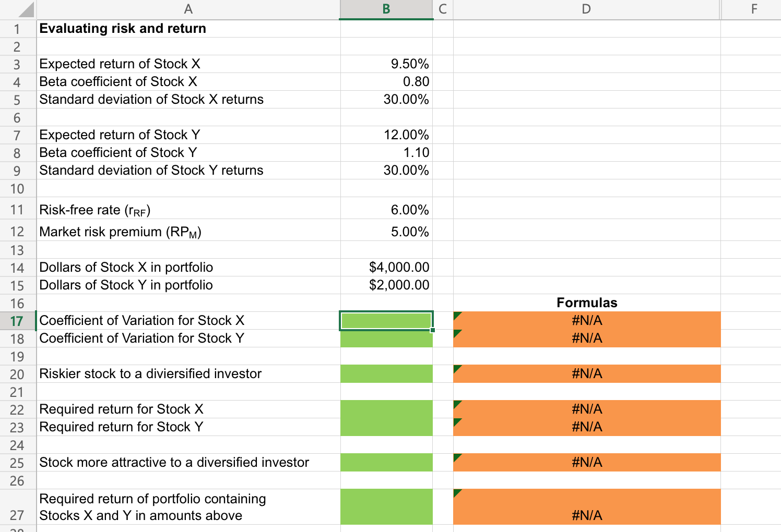Click 'Required return of portfolio' label in row 27
The width and height of the screenshot is (781, 532).
pos(153,507)
